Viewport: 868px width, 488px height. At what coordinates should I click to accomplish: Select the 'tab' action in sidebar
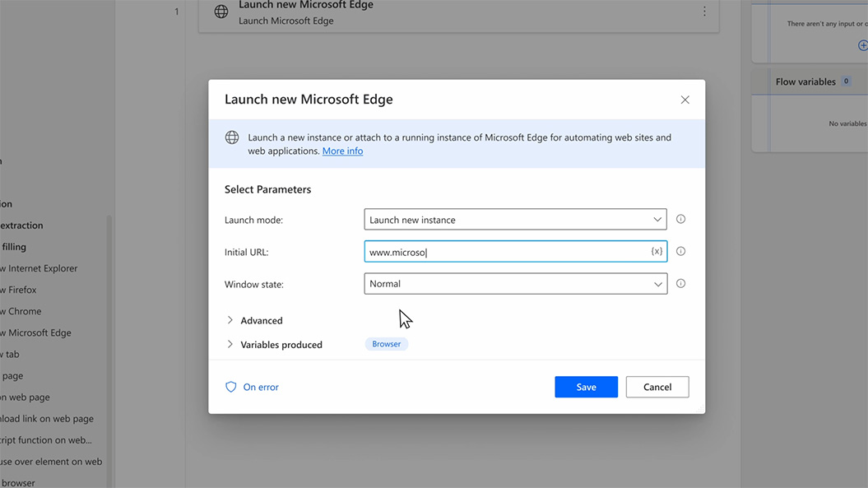[x=9, y=355]
